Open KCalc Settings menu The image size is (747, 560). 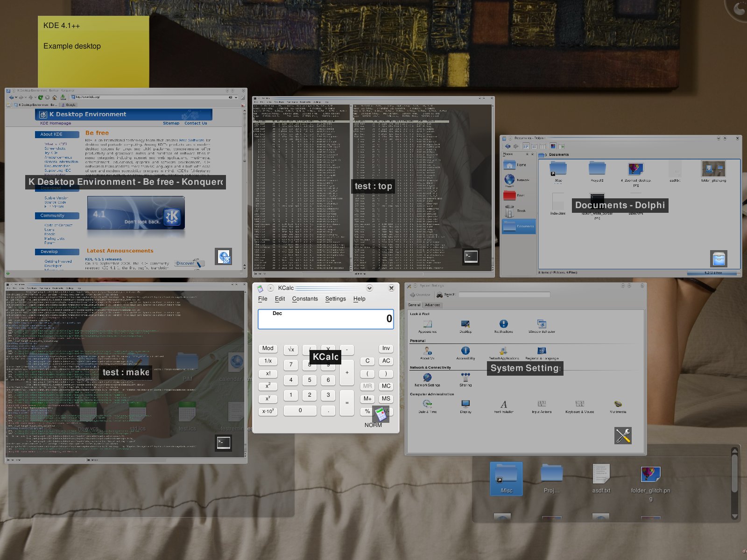tap(336, 299)
